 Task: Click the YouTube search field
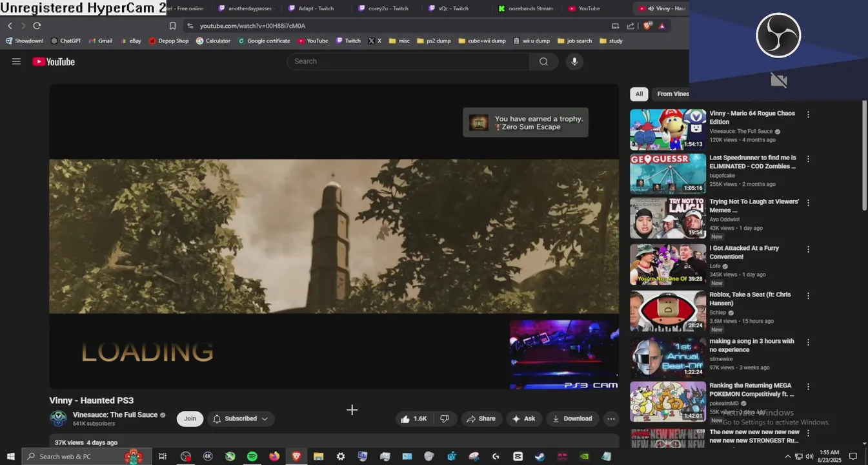click(x=409, y=61)
